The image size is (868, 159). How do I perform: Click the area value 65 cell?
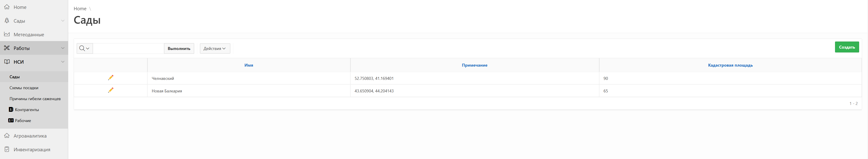(x=730, y=91)
